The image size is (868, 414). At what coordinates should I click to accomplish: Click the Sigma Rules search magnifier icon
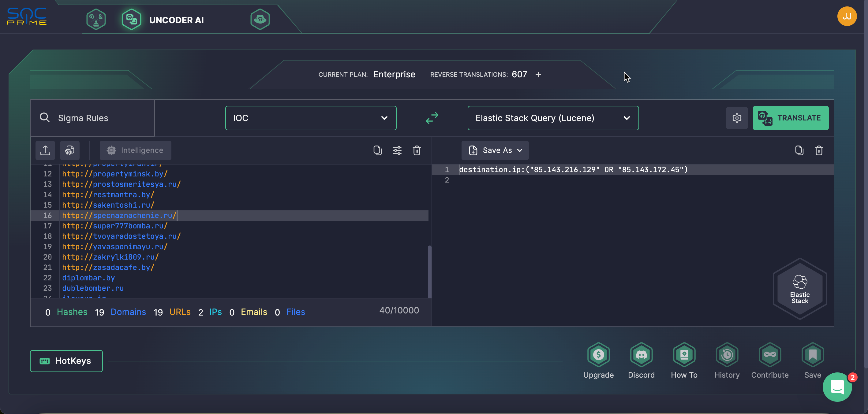[x=44, y=117]
